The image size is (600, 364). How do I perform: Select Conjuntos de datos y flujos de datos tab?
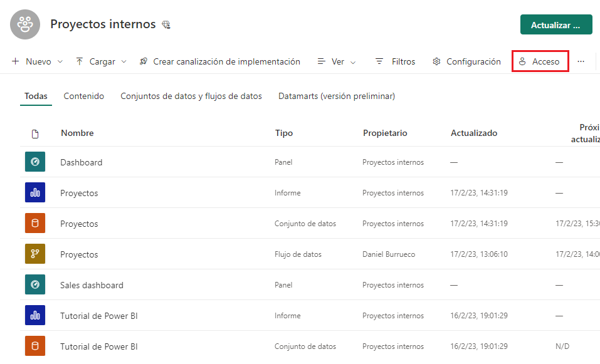pyautogui.click(x=191, y=96)
